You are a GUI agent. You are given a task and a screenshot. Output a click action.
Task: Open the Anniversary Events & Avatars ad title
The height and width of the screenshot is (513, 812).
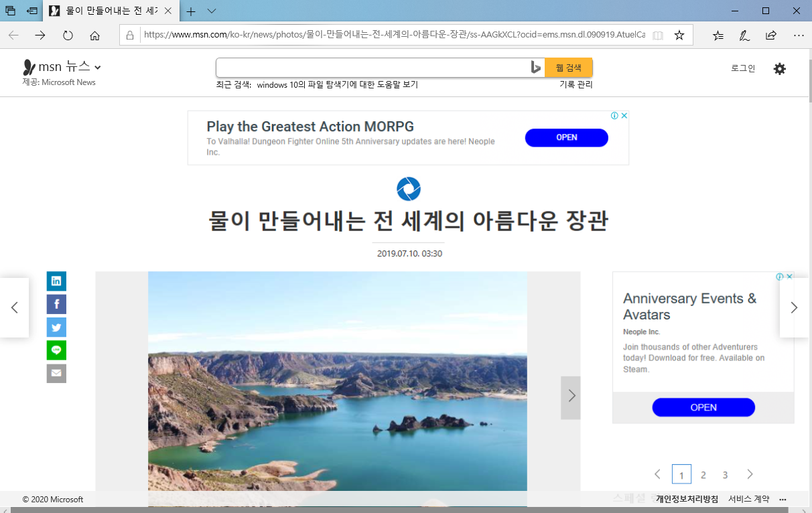[690, 307]
